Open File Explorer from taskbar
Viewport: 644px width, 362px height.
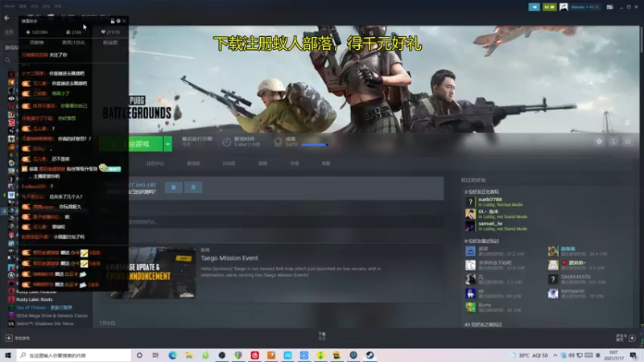coord(188,356)
